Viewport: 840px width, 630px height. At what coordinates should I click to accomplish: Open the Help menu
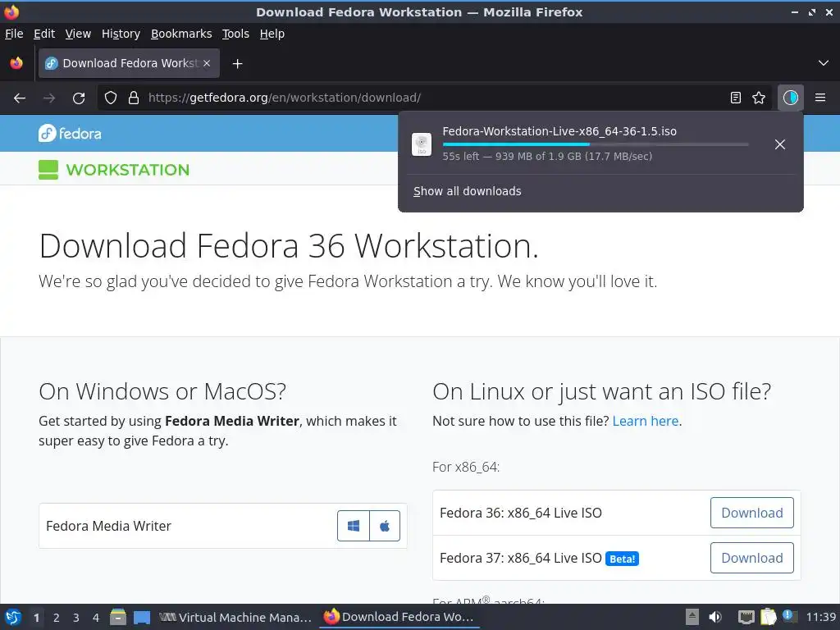pos(272,34)
